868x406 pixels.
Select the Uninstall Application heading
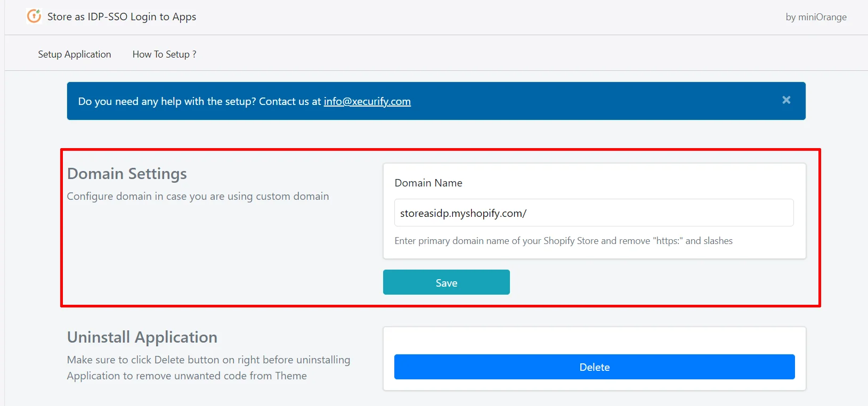tap(142, 337)
